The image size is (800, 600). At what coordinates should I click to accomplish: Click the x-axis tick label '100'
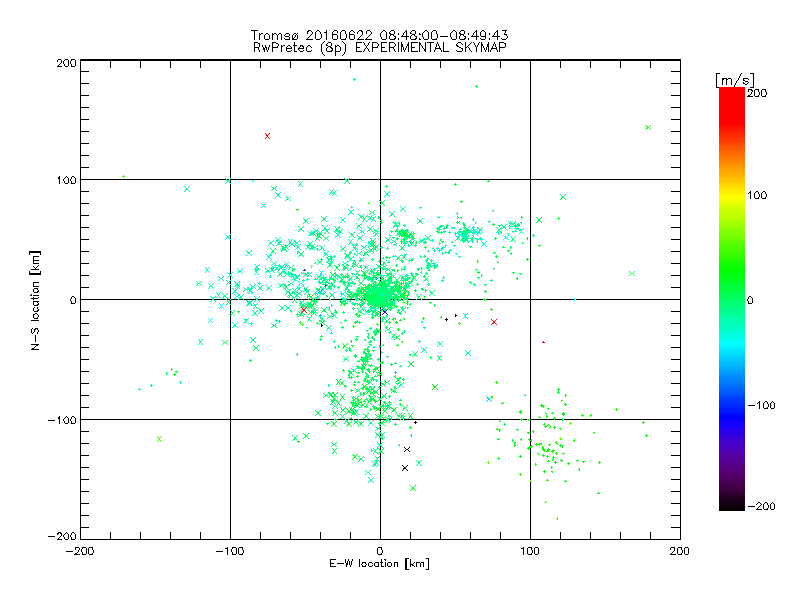530,551
